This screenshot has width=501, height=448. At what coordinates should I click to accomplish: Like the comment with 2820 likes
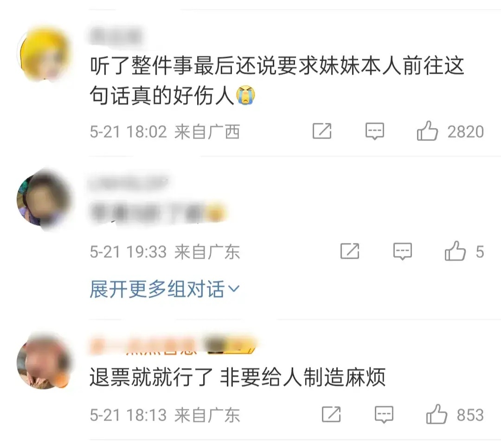pos(427,131)
